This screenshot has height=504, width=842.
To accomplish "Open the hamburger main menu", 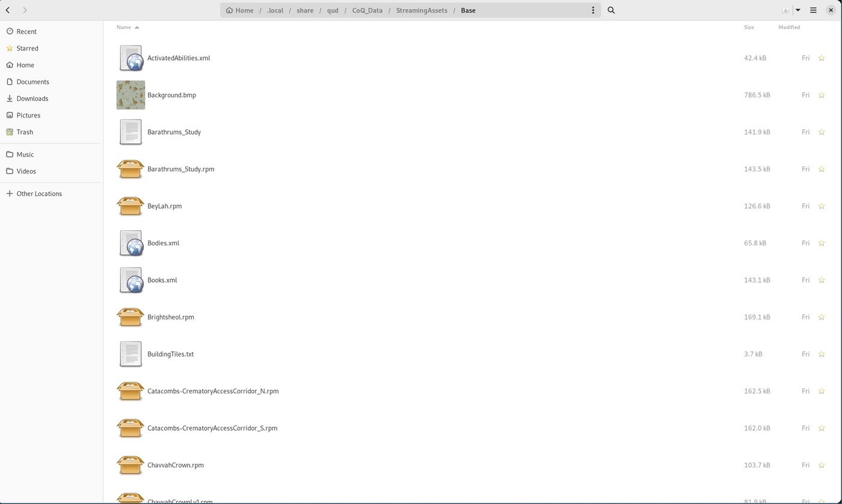I will 813,10.
